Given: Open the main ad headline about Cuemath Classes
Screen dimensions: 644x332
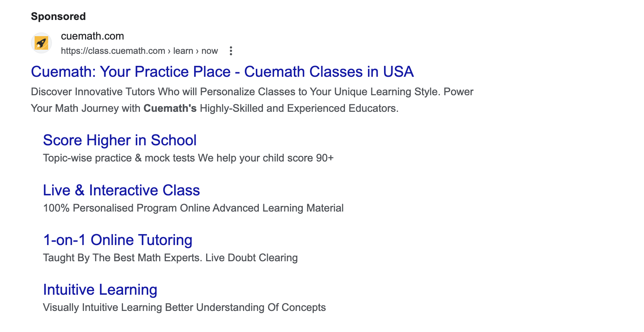Looking at the screenshot, I should tap(222, 72).
